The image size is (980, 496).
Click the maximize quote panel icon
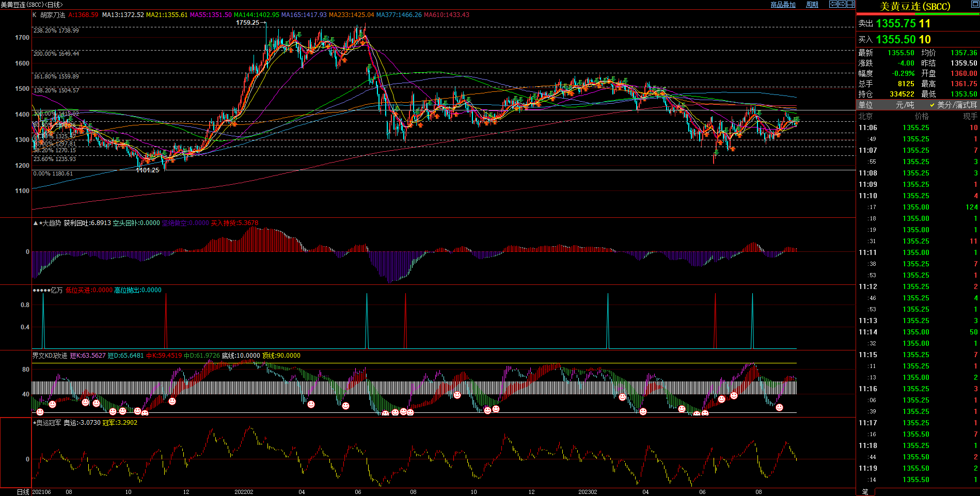975,4
